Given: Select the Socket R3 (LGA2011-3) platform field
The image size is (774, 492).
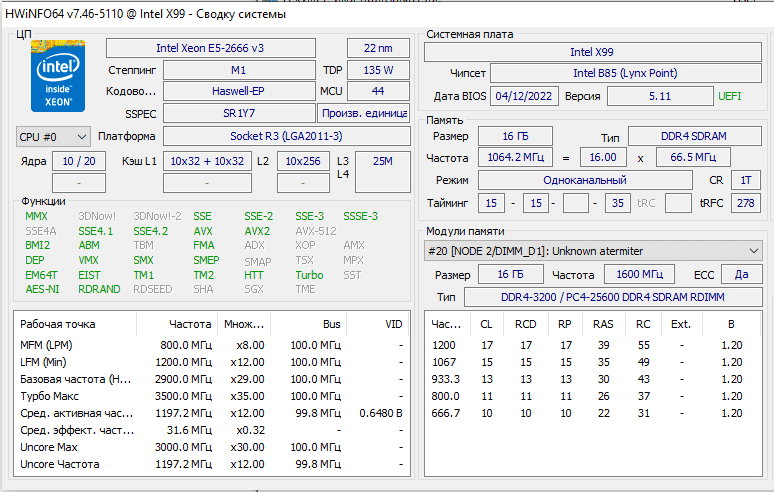Looking at the screenshot, I should click(286, 136).
